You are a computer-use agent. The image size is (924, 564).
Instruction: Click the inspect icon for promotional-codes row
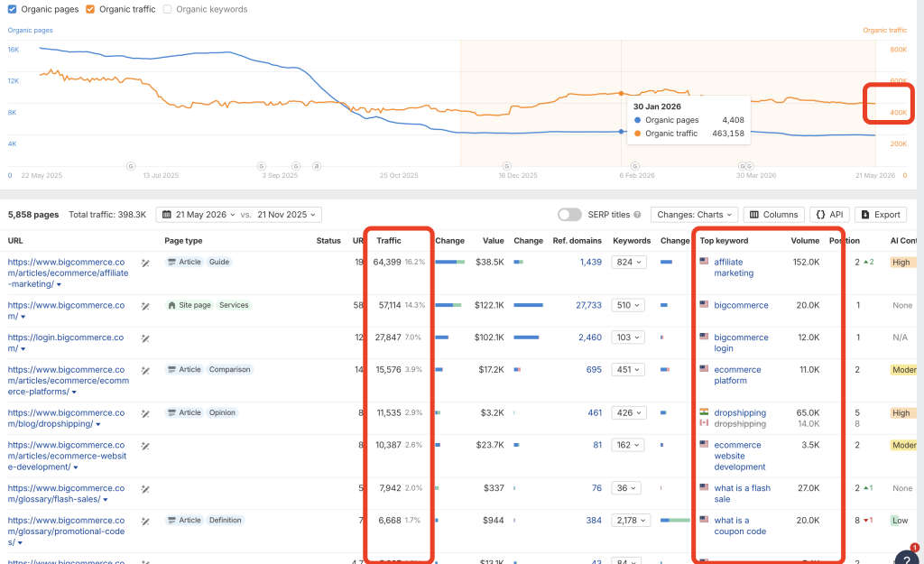(145, 522)
